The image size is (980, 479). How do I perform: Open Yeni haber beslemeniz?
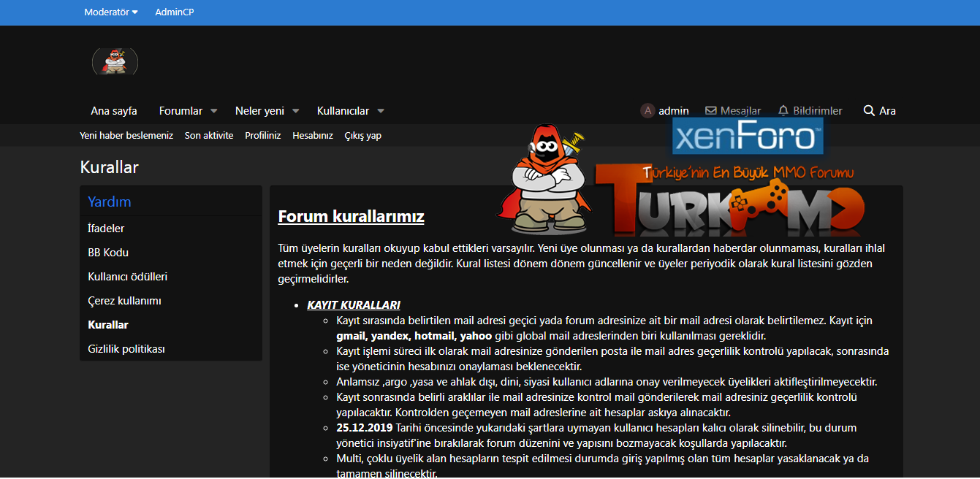tap(126, 136)
